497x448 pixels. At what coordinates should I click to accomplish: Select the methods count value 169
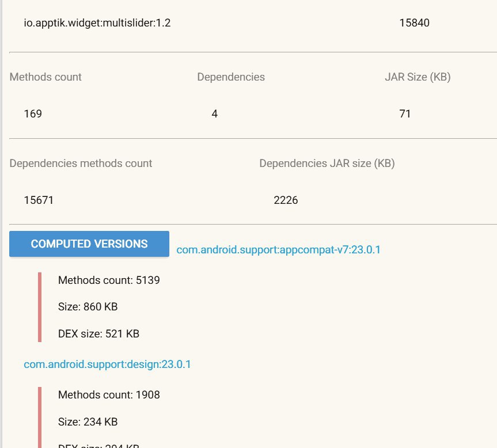coord(33,114)
